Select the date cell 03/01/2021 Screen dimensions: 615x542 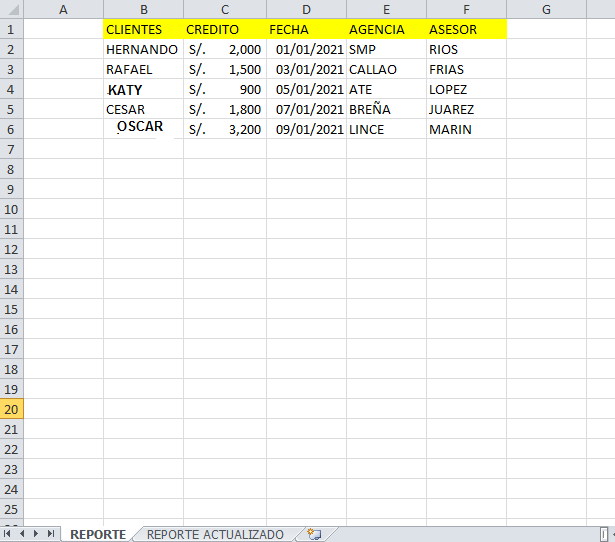tap(307, 69)
